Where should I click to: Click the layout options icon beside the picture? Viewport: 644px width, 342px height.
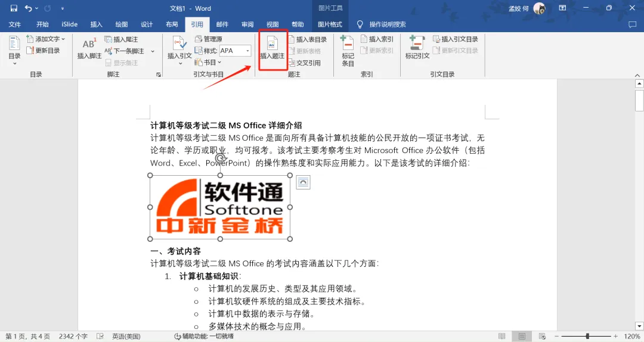303,182
